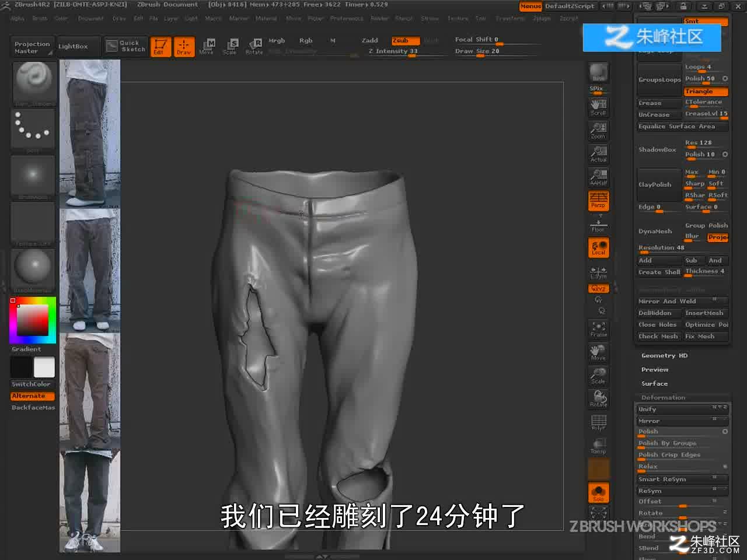
Task: Toggle PolyF polyframe display
Action: pos(598,422)
